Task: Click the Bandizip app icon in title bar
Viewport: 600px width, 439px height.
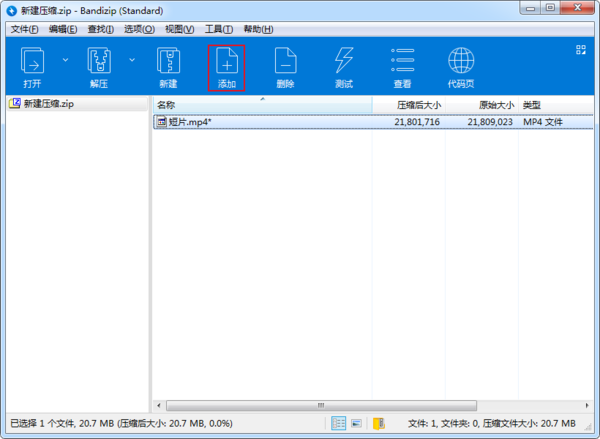Action: tap(12, 10)
